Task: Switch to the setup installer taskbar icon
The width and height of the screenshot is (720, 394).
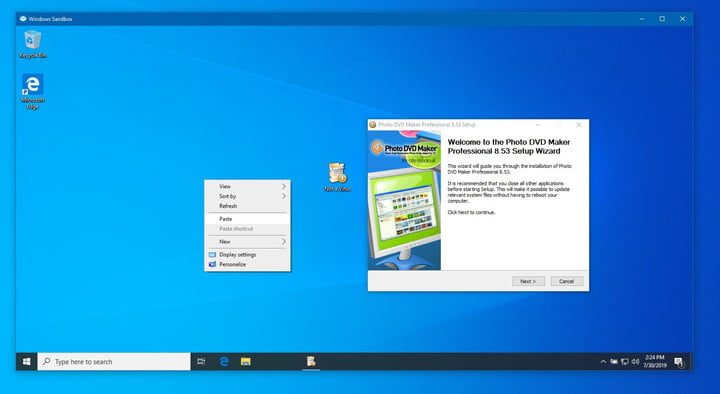Action: tap(311, 362)
